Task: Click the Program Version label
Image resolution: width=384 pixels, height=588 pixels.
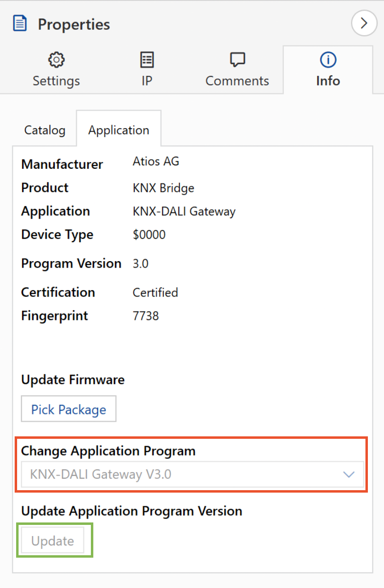Action: point(71,263)
